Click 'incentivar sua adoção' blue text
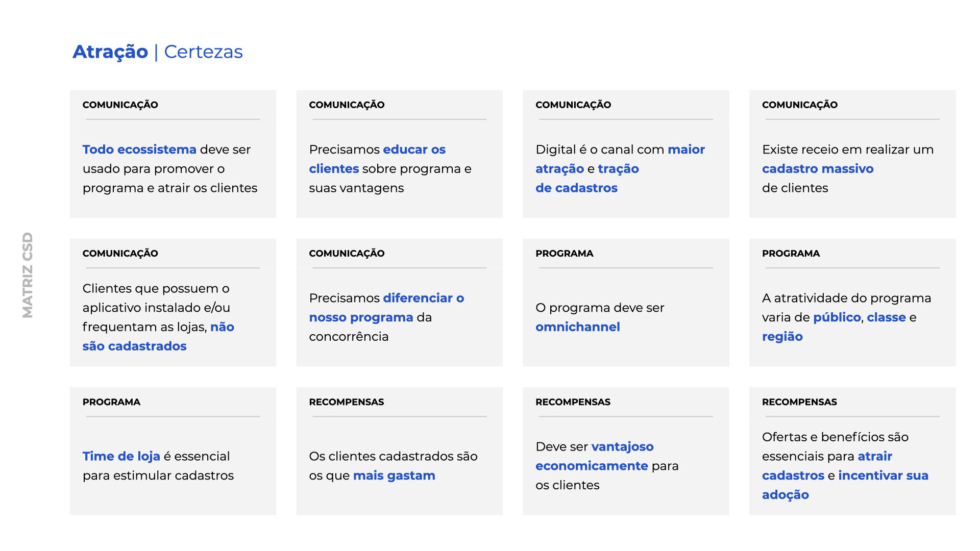This screenshot has height=551, width=980. point(883,475)
